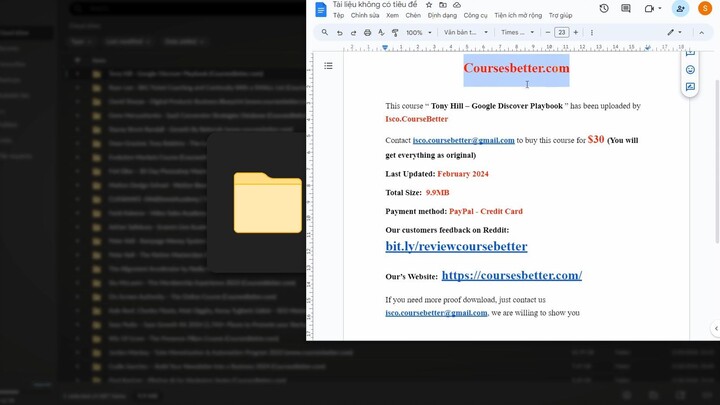Viewport: 720px width, 405px height.
Task: Open the Công cụ menu
Action: click(475, 16)
